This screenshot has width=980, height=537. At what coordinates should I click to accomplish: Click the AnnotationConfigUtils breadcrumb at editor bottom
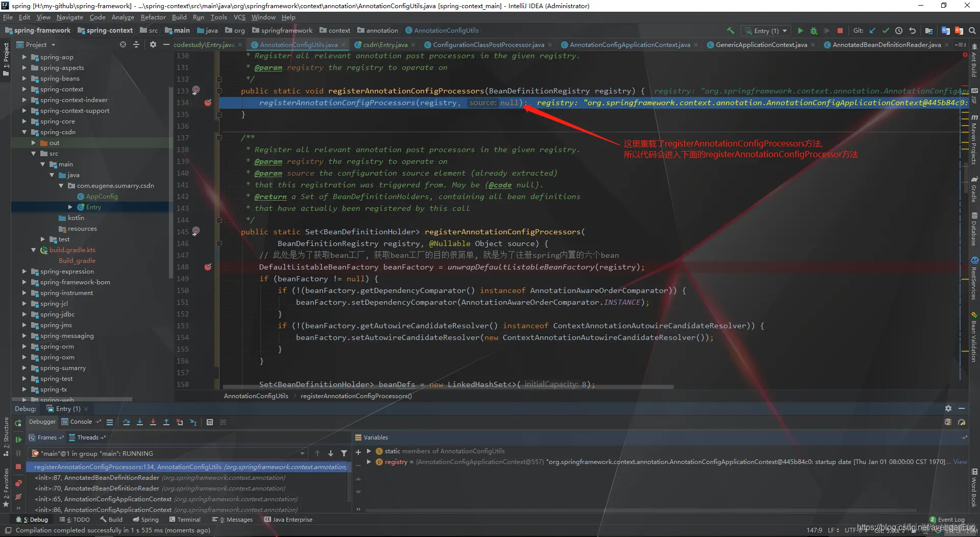tap(256, 396)
